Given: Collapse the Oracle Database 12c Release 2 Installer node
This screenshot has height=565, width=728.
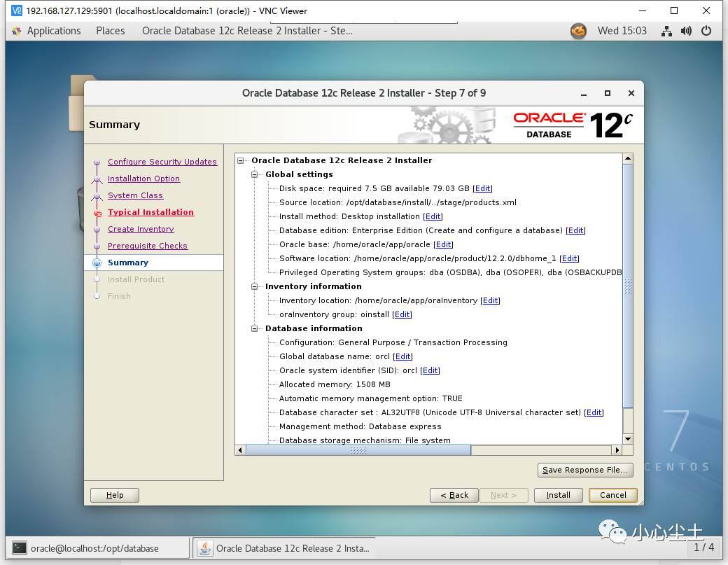Looking at the screenshot, I should (x=241, y=160).
